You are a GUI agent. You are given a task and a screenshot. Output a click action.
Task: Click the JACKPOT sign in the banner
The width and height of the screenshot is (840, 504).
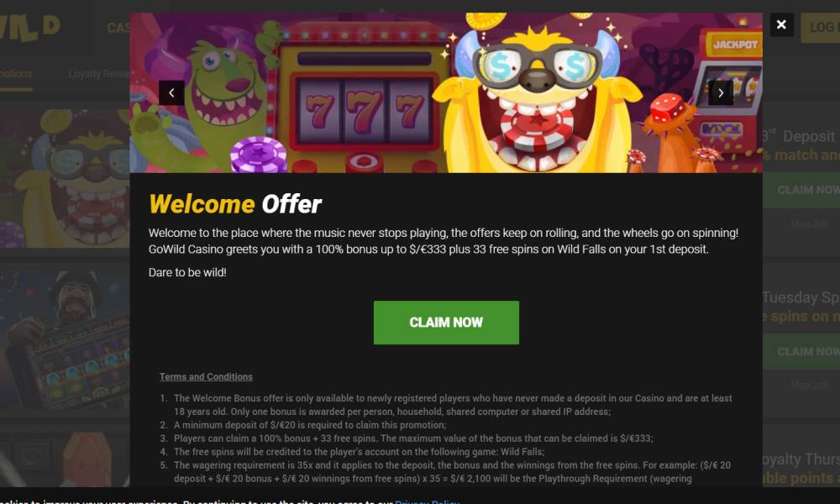click(735, 45)
